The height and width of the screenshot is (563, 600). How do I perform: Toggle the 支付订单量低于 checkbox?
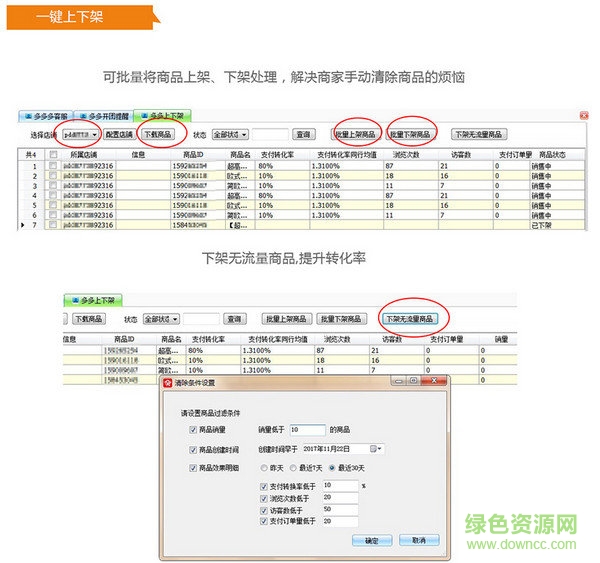pyautogui.click(x=263, y=521)
